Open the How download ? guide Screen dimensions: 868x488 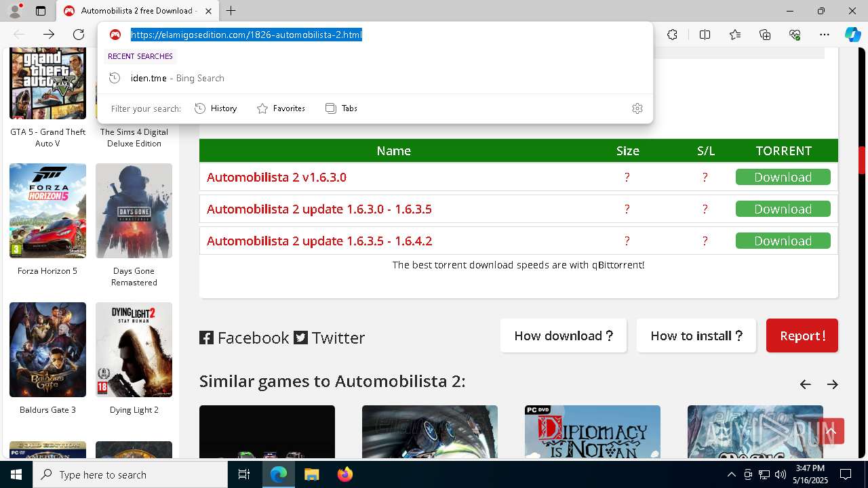pos(564,335)
